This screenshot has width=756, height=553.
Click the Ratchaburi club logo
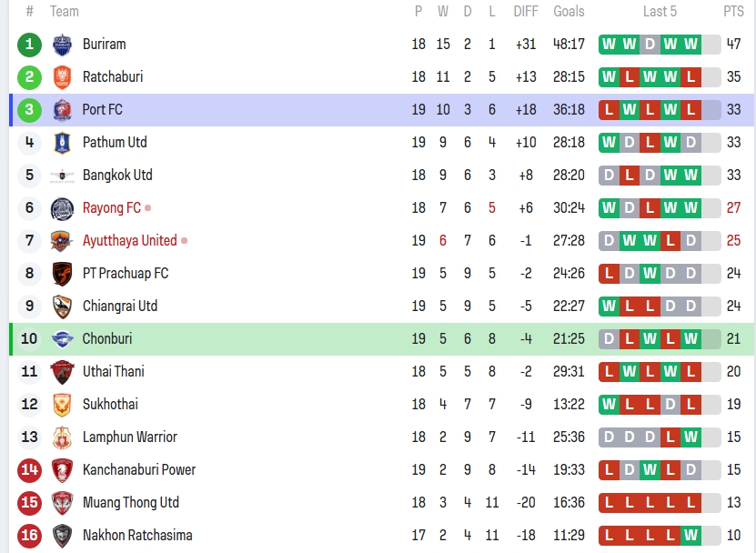(x=62, y=77)
